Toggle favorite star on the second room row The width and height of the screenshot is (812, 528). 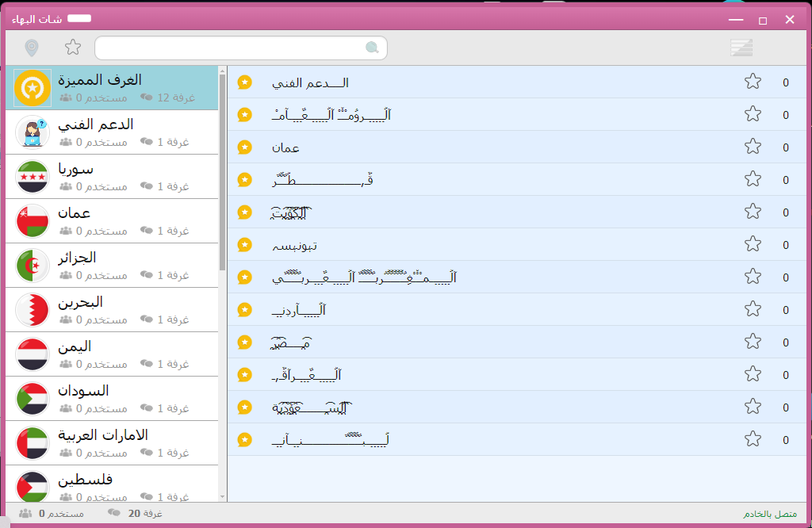[x=753, y=114]
